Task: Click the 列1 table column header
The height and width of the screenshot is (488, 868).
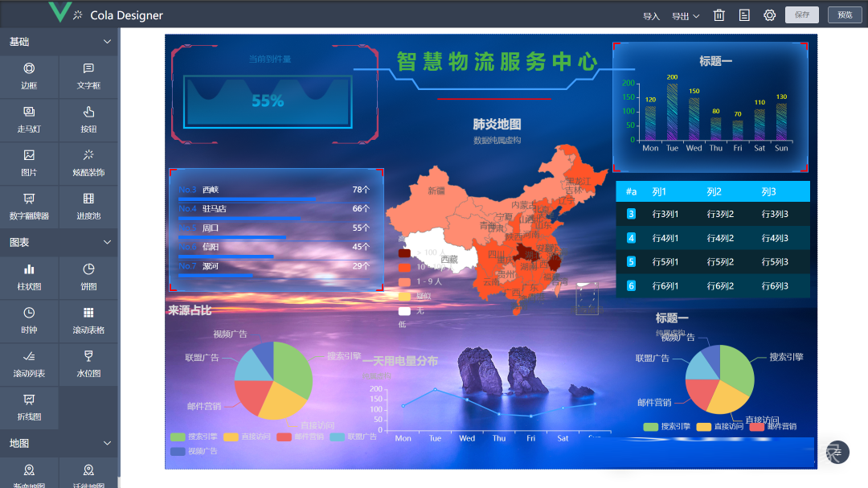Action: [x=659, y=191]
